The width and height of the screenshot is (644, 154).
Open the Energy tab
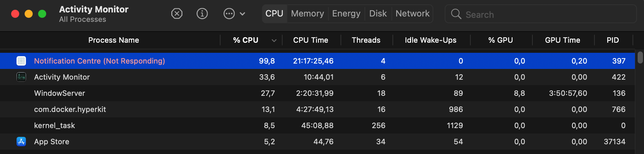coord(346,14)
